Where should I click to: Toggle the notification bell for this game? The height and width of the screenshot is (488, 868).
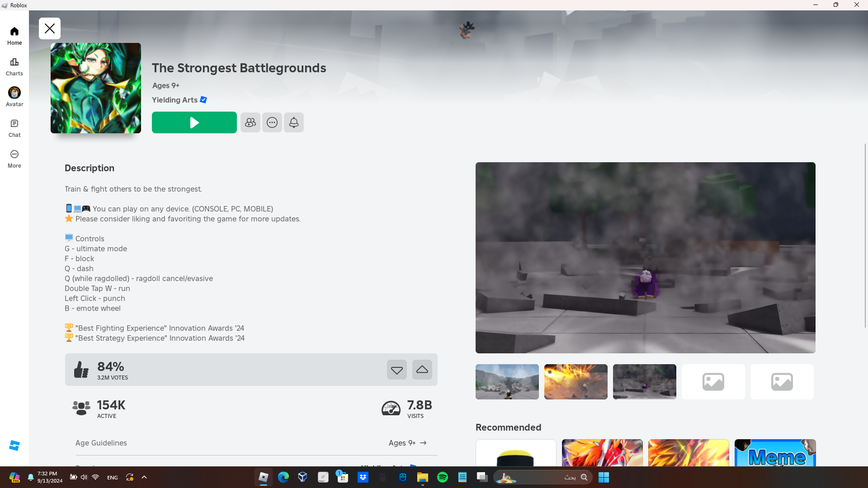point(294,122)
